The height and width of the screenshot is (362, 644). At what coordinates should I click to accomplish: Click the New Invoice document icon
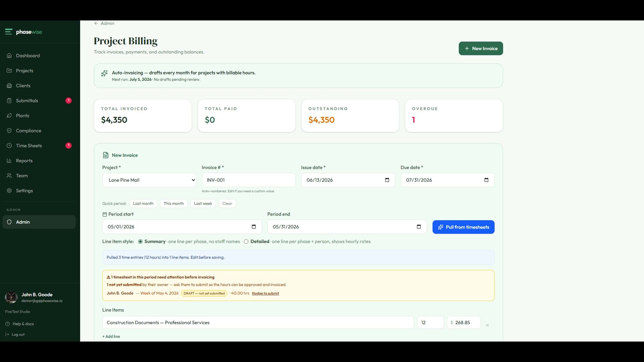[x=105, y=155]
